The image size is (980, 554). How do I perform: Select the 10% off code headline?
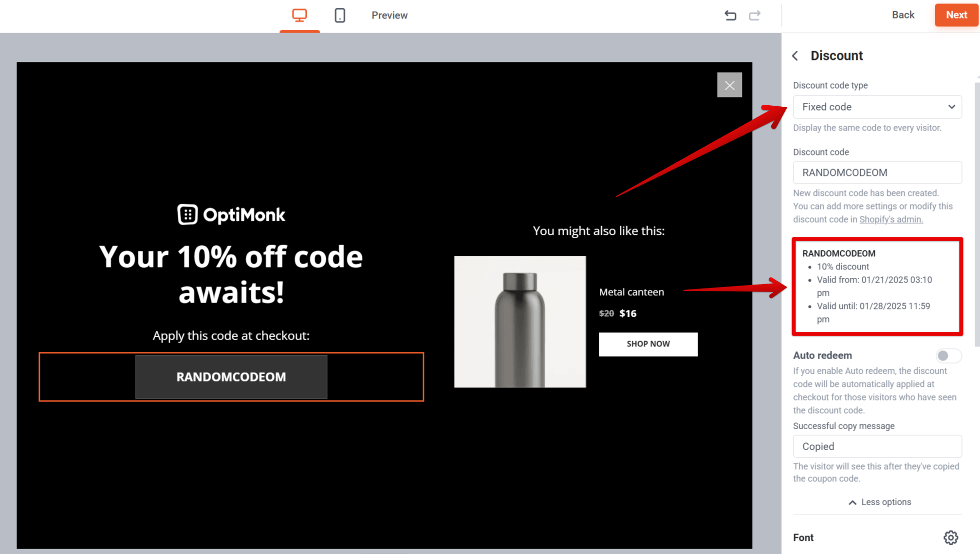tap(231, 274)
